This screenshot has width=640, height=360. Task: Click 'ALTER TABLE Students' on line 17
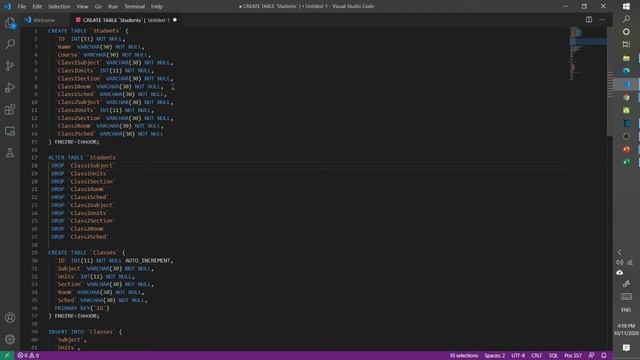point(83,158)
